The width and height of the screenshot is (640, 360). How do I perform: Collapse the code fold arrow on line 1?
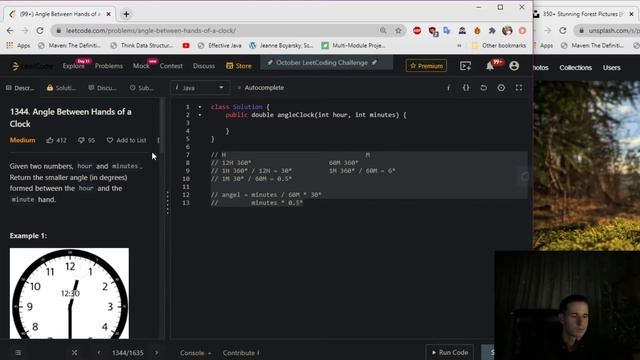pos(200,107)
